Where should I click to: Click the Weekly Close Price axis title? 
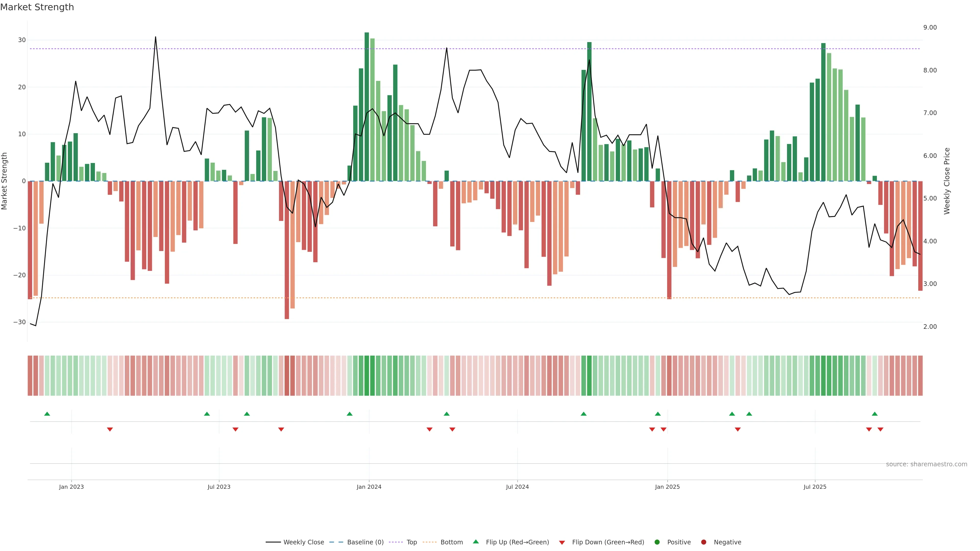click(947, 181)
